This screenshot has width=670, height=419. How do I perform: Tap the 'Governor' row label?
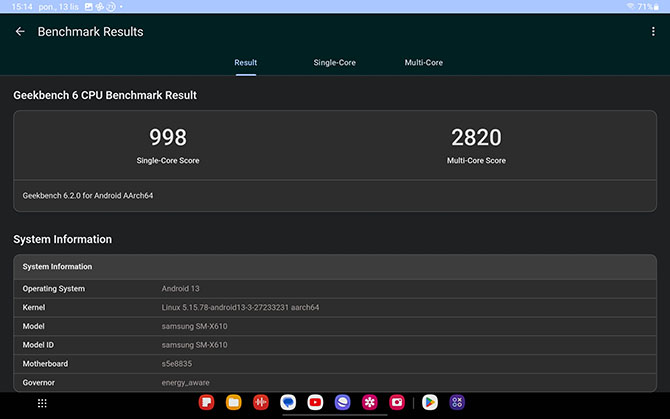pyautogui.click(x=38, y=383)
